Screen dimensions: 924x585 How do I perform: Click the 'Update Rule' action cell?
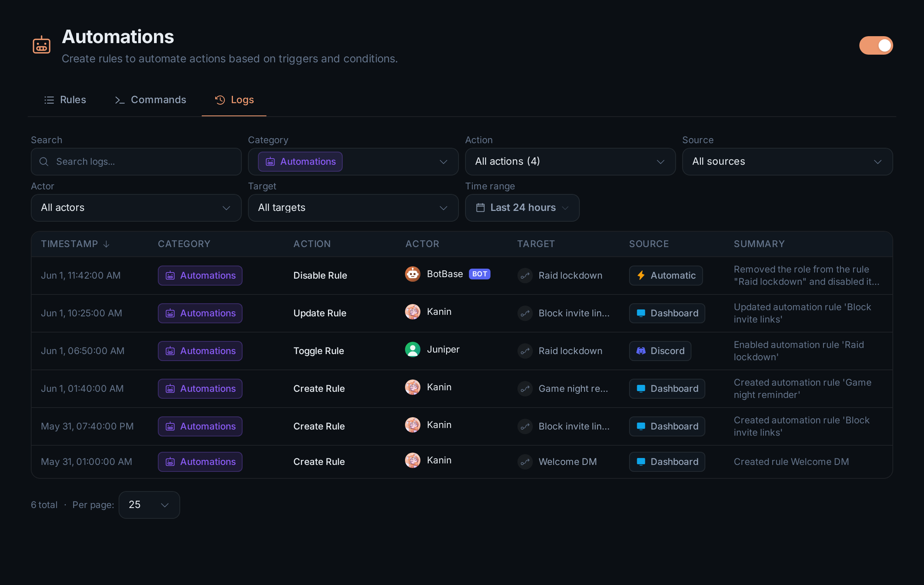(x=320, y=313)
